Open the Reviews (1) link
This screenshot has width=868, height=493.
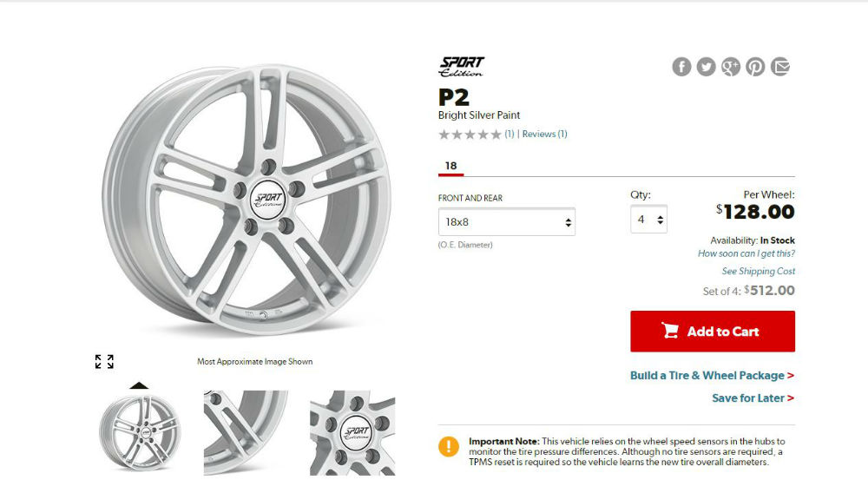[x=544, y=135]
